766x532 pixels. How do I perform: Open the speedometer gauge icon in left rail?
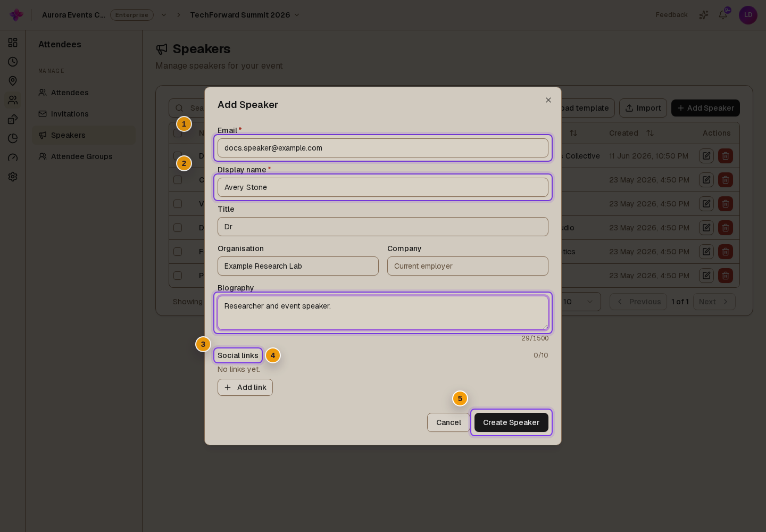13,157
